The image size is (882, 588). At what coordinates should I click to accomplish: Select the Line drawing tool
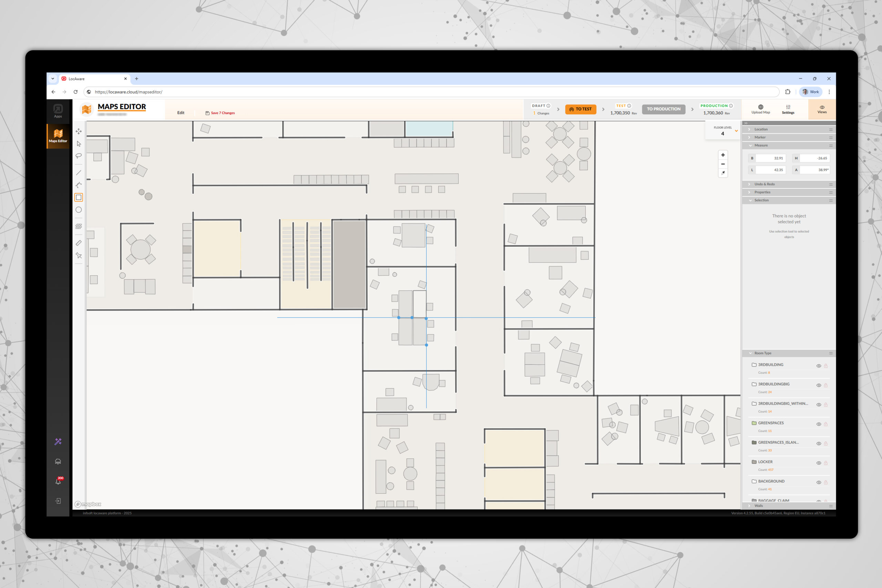(x=78, y=173)
